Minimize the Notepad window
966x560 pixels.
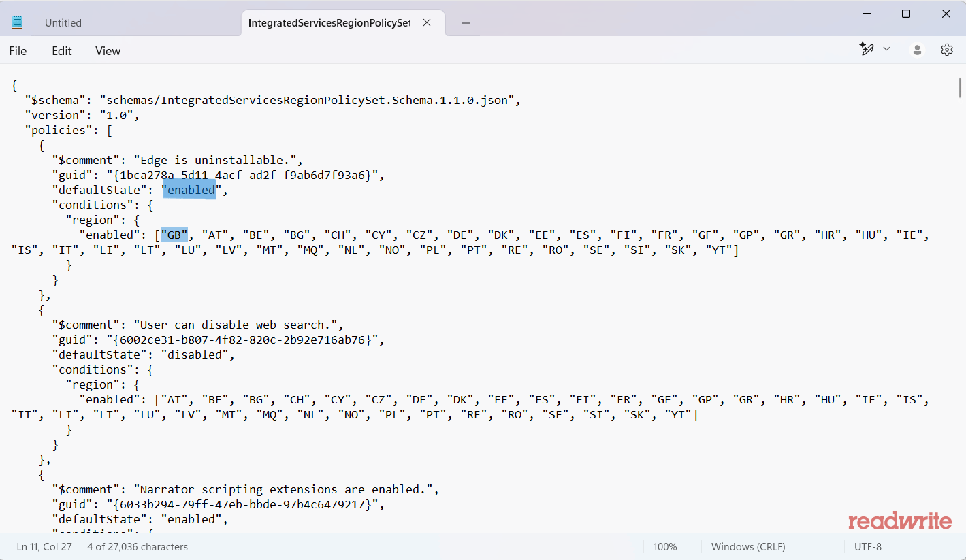click(867, 14)
